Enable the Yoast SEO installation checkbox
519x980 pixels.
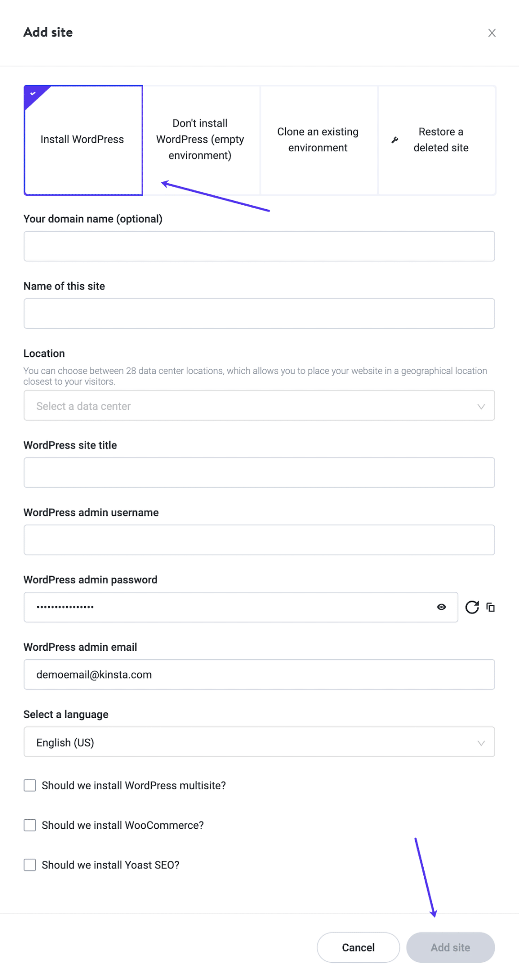[30, 864]
